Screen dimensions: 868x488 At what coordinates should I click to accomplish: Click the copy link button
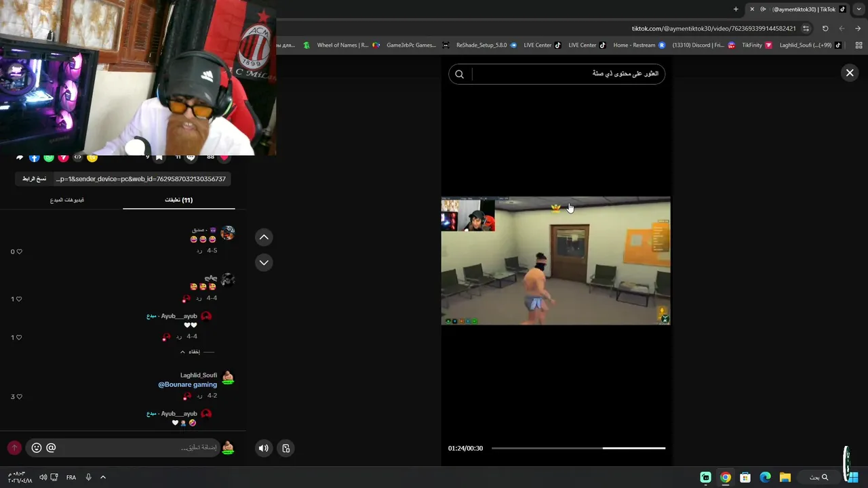(34, 179)
